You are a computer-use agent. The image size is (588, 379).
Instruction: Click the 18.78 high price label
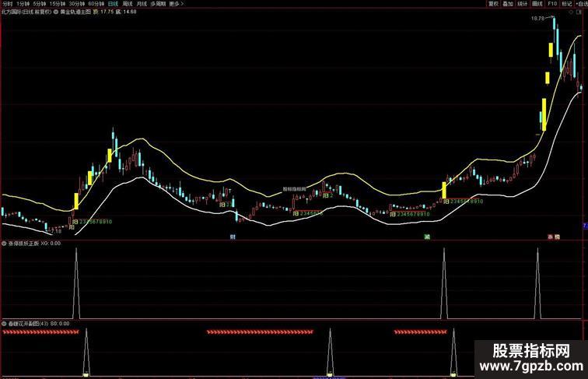click(x=537, y=18)
